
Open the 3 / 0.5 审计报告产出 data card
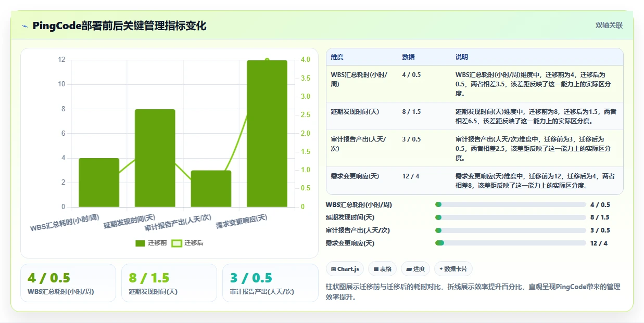click(x=270, y=283)
